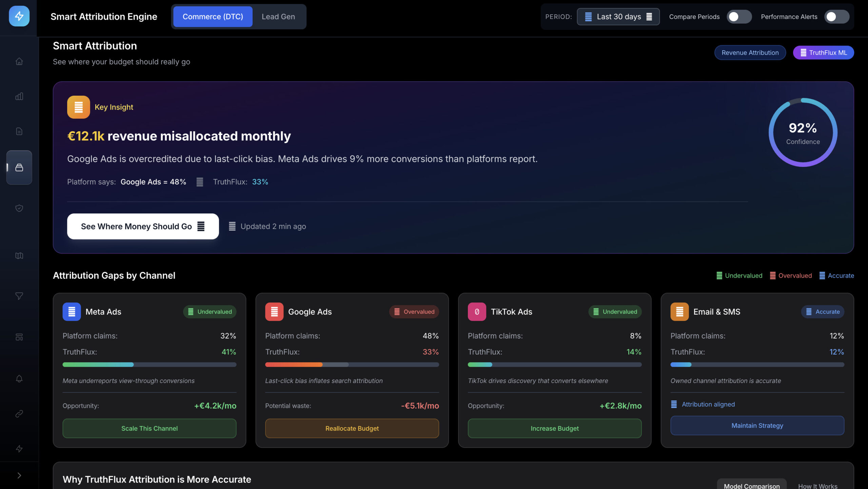Choose the Revenue Attribution pill
Image resolution: width=868 pixels, height=489 pixels.
click(x=750, y=53)
